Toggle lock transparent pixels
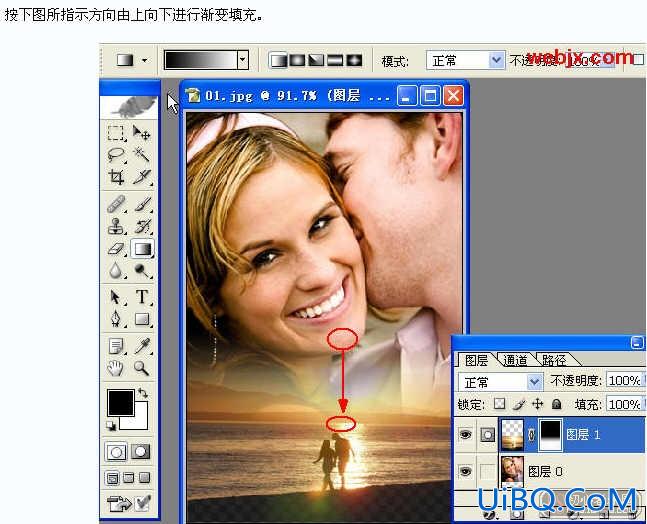 tap(500, 404)
